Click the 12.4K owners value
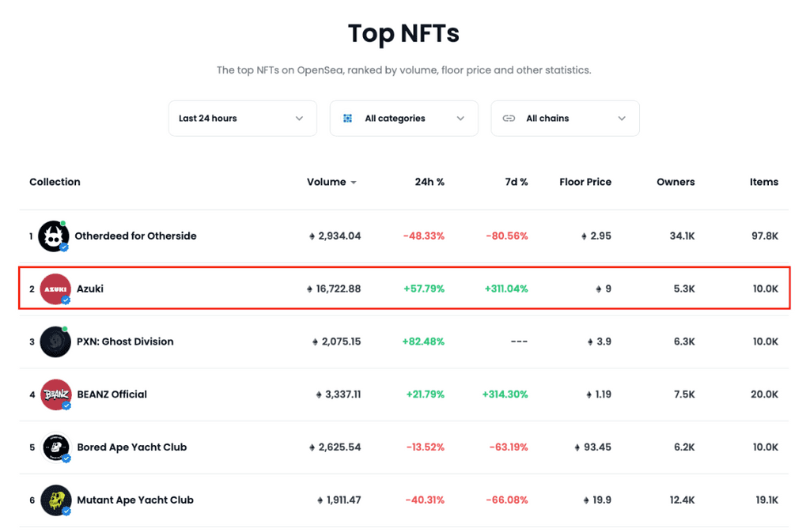810x532 pixels. pos(682,500)
